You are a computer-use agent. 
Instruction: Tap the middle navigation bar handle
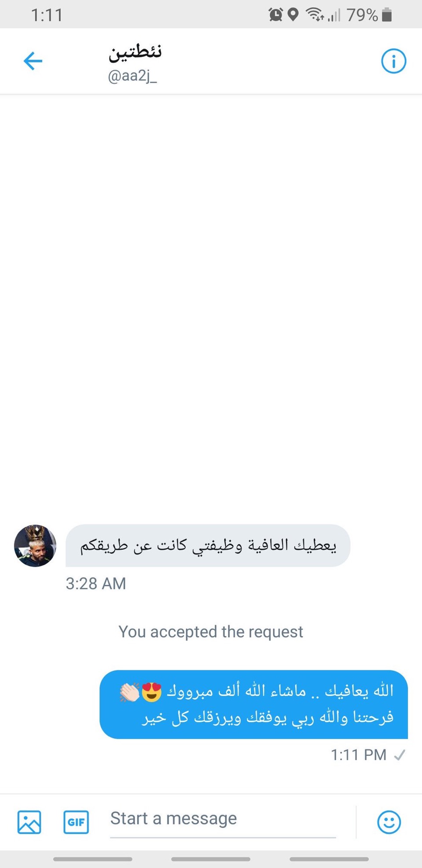tap(211, 859)
